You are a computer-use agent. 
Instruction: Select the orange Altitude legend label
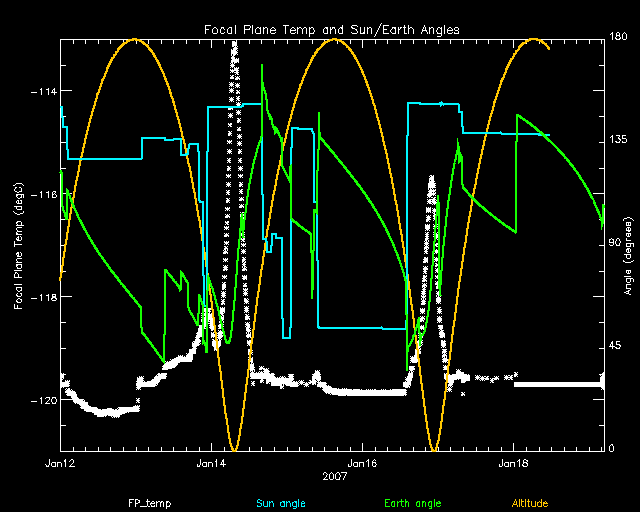coord(530,502)
